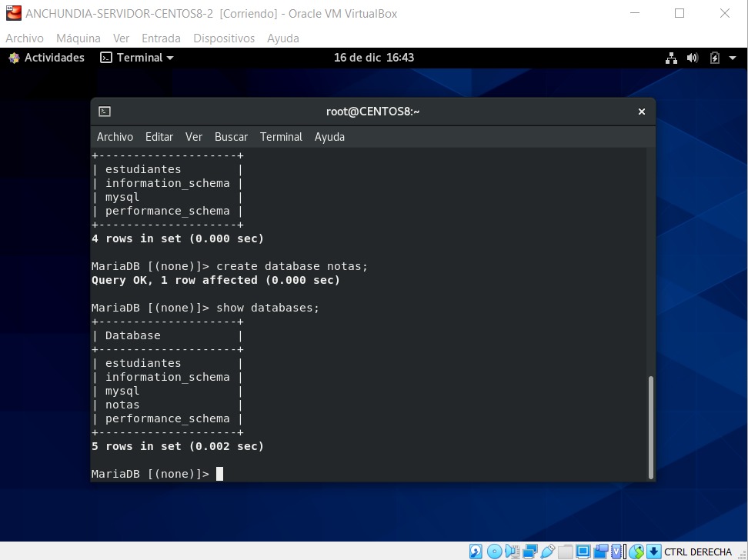Click the optical disc icon in status bar
748x560 pixels.
tap(493, 550)
